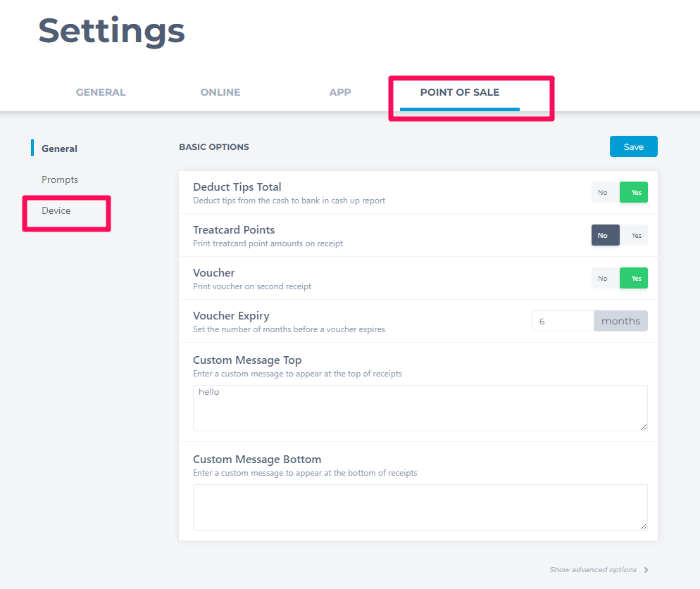Select the POINT OF SALE tab
This screenshot has height=589, width=700.
coord(460,92)
